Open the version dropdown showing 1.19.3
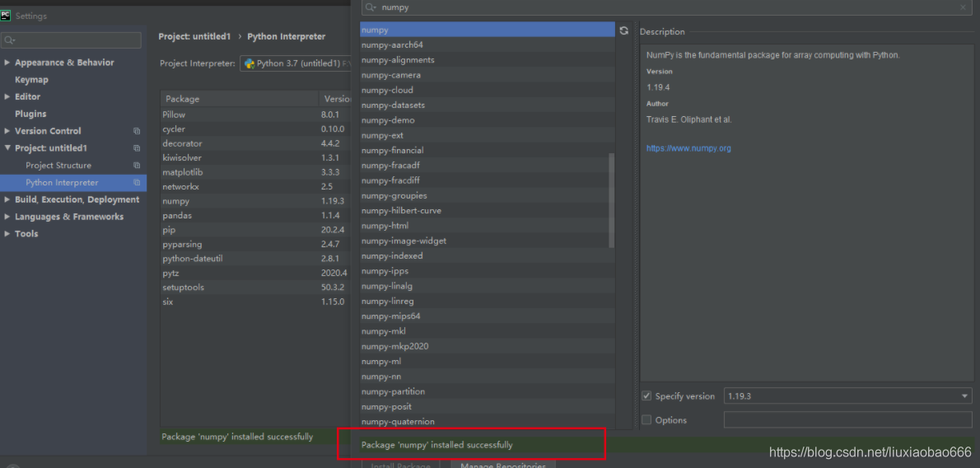Viewport: 980px width, 468px height. click(x=847, y=396)
